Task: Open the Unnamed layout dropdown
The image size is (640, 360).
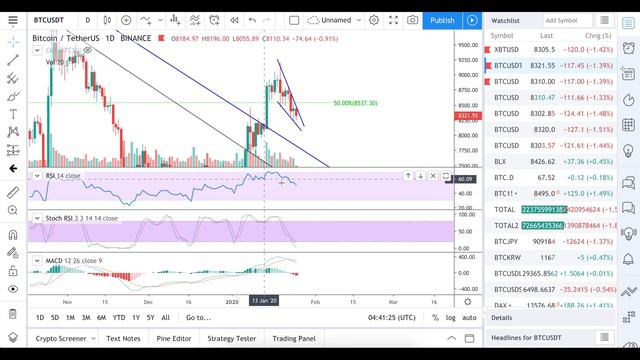Action: pyautogui.click(x=334, y=20)
